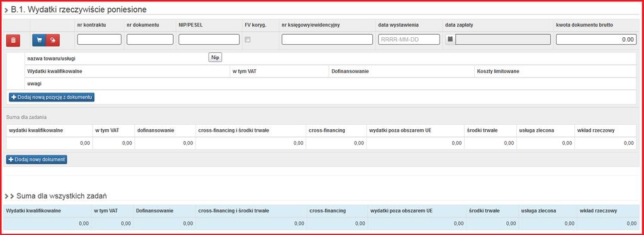Click the data zapłaty column header
Viewport: 644px width, 235px height.
(459, 25)
